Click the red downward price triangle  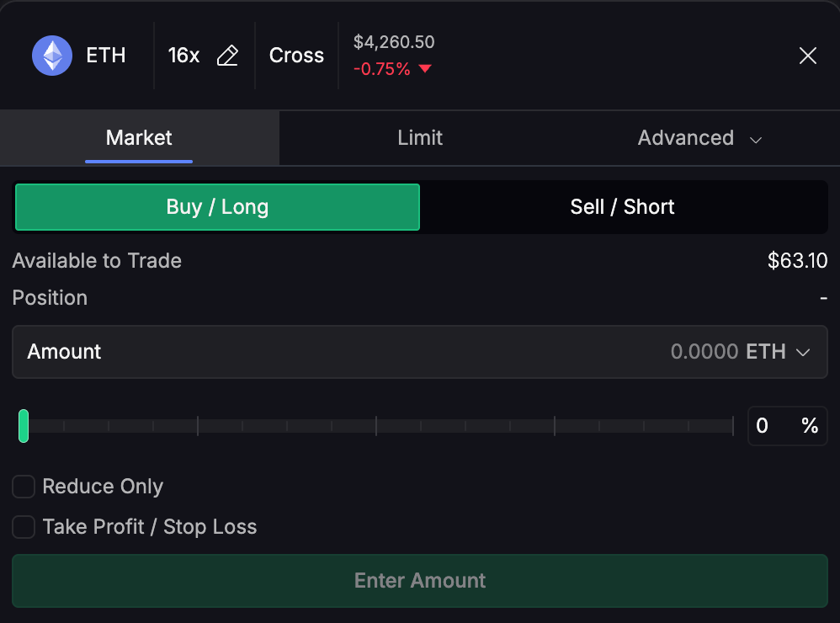point(425,69)
